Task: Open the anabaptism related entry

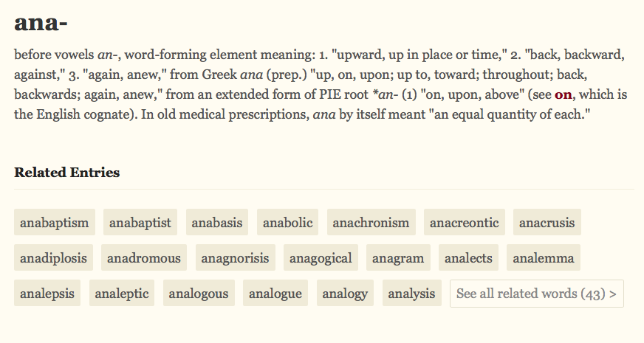Action: click(x=55, y=222)
